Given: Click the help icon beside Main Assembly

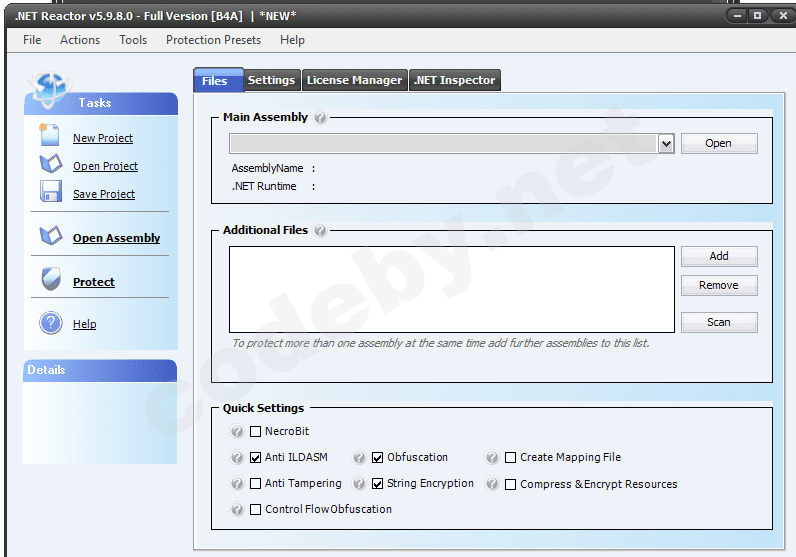Looking at the screenshot, I should click(x=320, y=117).
